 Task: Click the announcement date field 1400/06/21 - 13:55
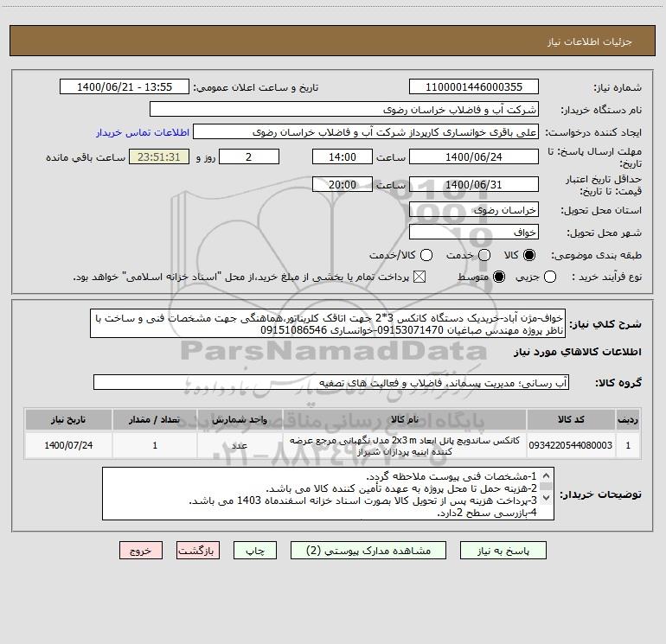(x=124, y=87)
